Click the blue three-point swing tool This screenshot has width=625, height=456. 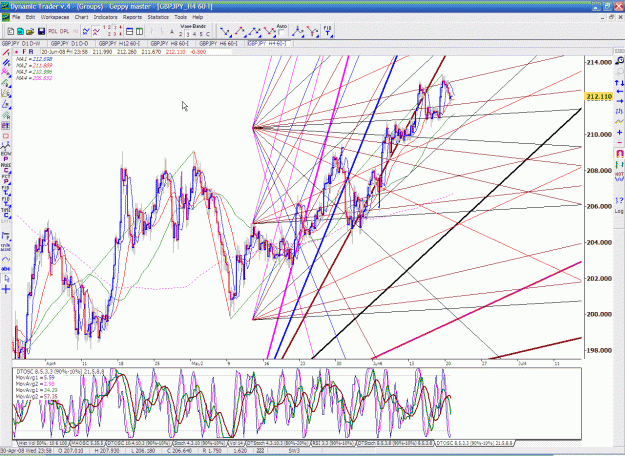point(254,31)
